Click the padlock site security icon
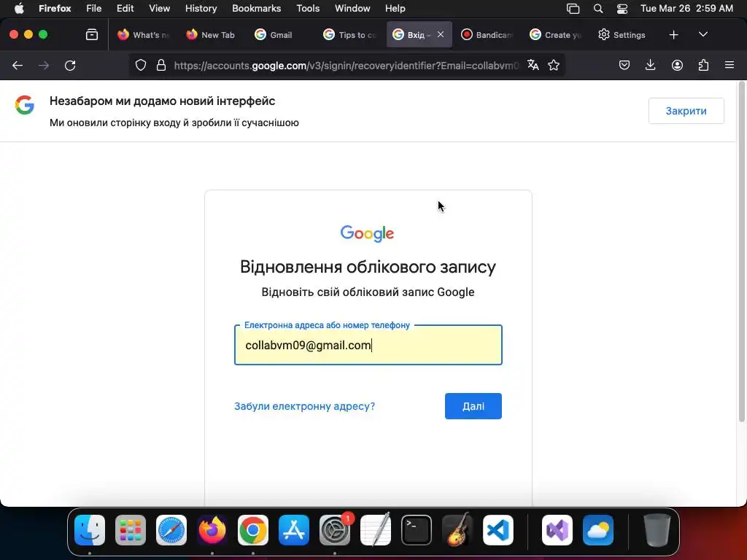This screenshot has height=560, width=747. coord(161,65)
